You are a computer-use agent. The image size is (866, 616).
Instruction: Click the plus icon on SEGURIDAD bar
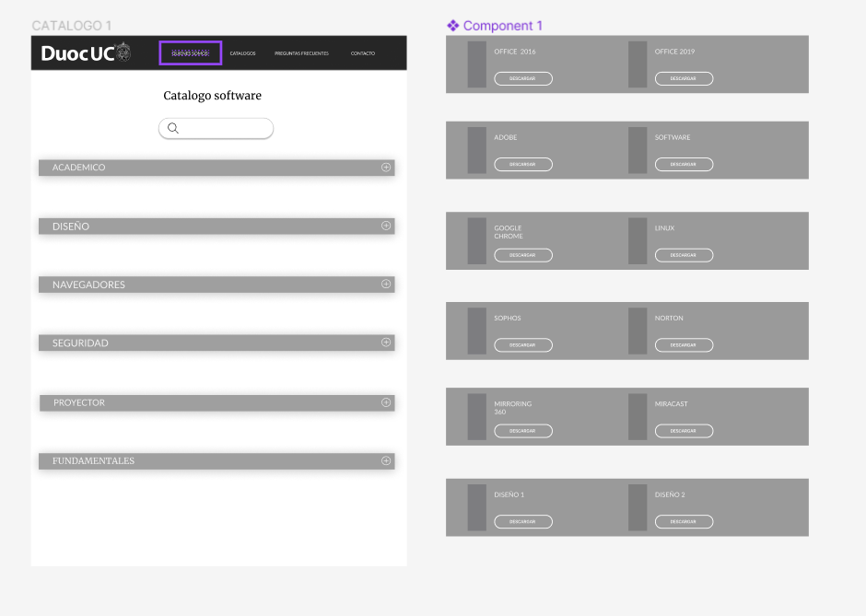[386, 343]
